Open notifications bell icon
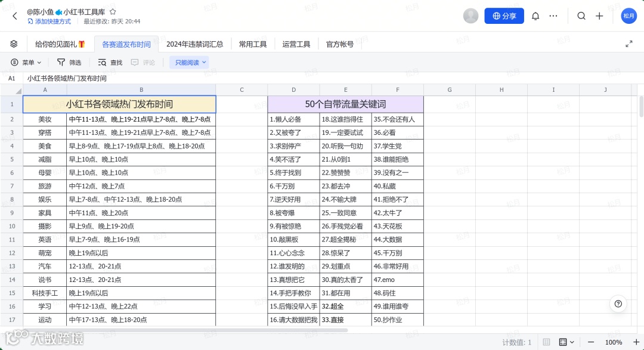 pos(535,16)
